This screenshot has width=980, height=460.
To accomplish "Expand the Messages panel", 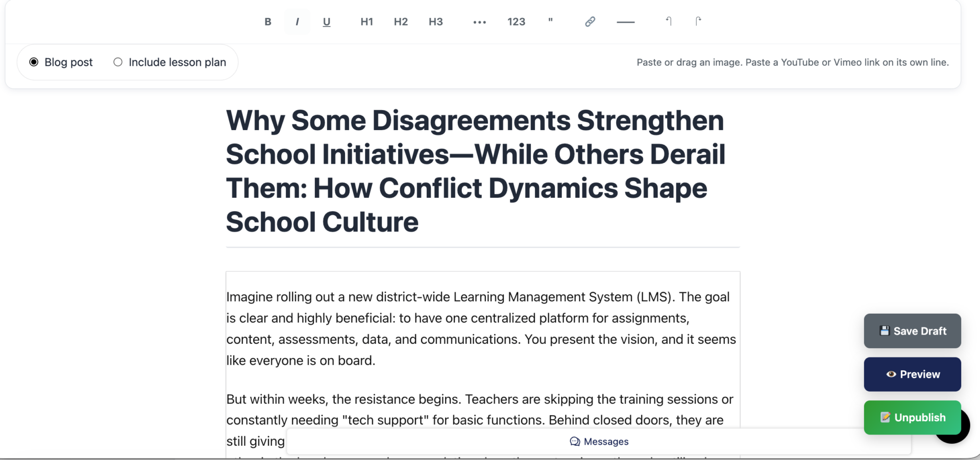I will pyautogui.click(x=599, y=442).
